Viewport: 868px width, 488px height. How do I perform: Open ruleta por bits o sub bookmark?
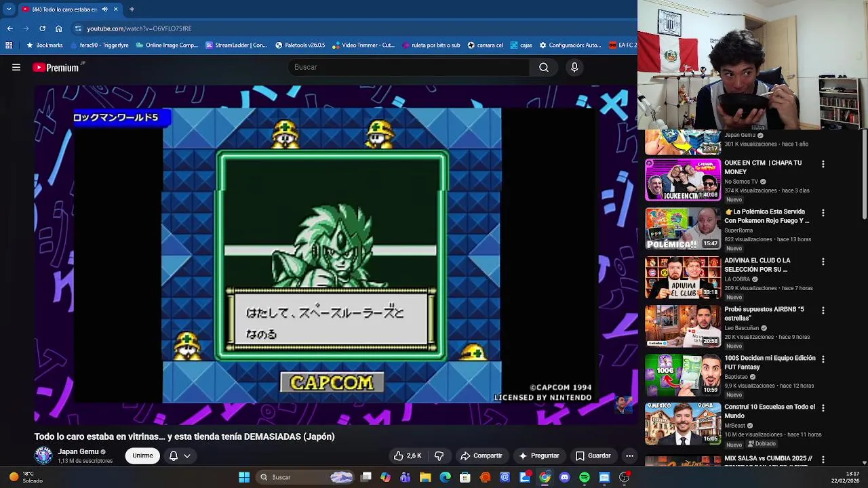pyautogui.click(x=431, y=45)
